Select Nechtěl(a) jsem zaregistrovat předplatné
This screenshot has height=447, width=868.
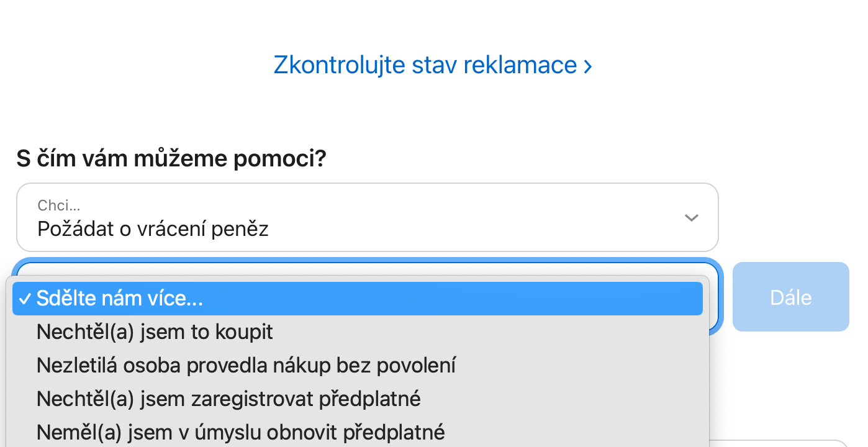point(228,399)
